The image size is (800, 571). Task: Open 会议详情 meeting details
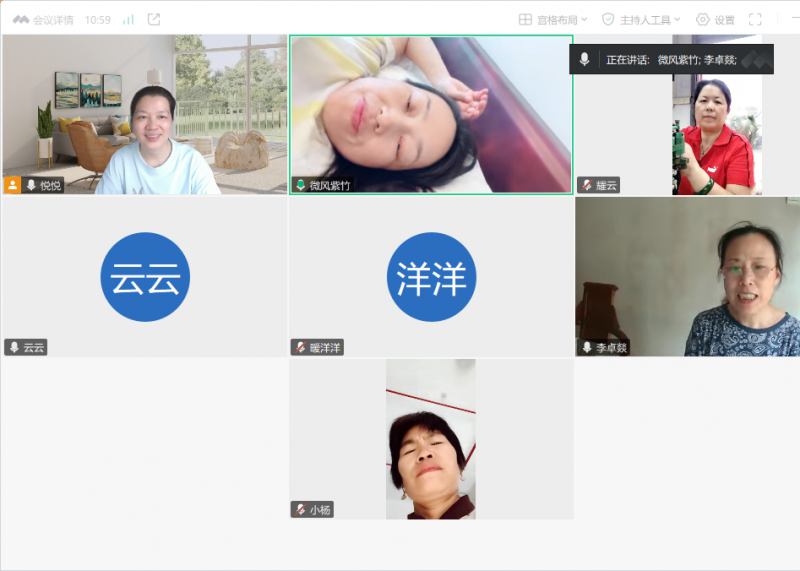pyautogui.click(x=43, y=19)
